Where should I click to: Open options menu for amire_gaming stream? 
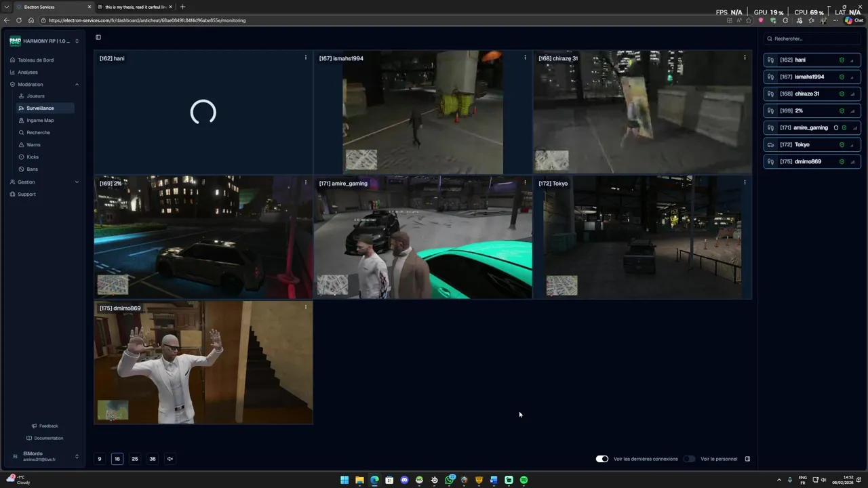(525, 182)
